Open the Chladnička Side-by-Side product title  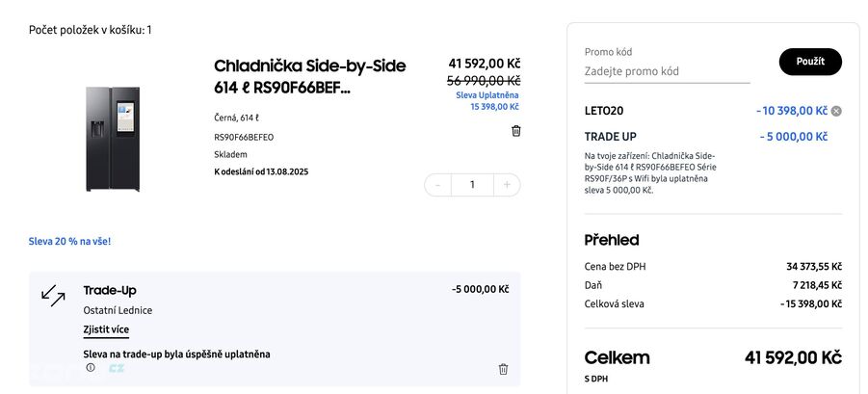point(309,76)
